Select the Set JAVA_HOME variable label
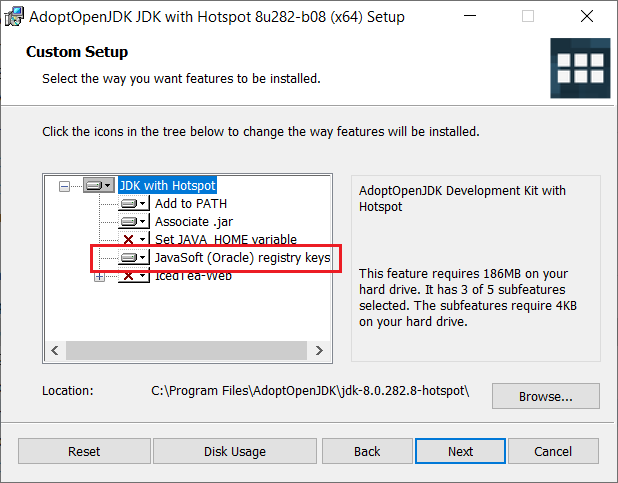Screen dimensions: 618x483 coord(226,239)
